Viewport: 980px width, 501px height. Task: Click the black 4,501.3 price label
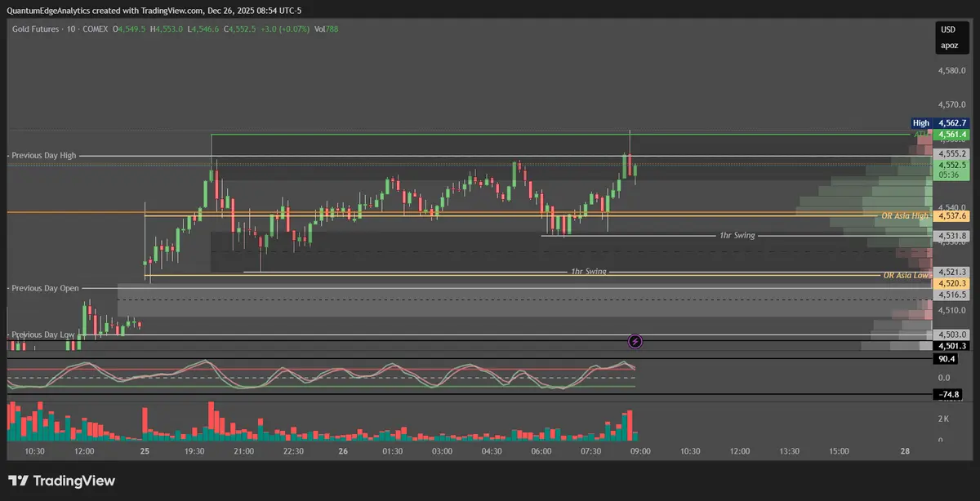(x=952, y=346)
